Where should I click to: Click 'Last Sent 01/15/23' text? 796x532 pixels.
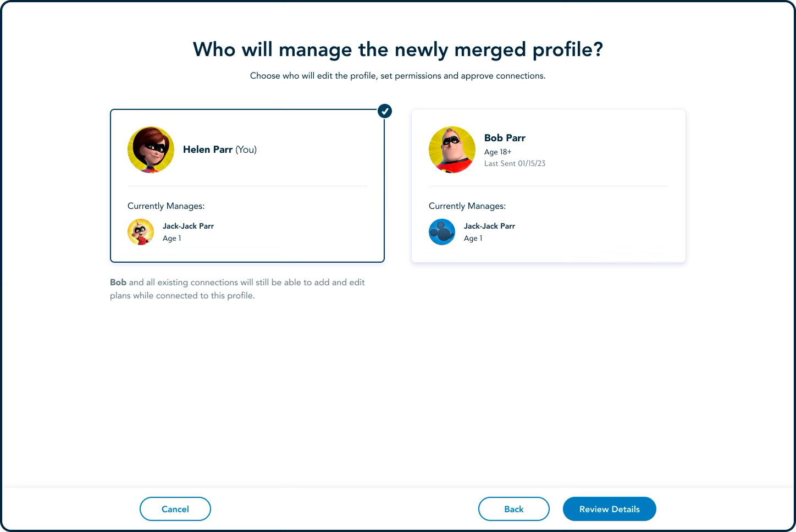(x=515, y=163)
